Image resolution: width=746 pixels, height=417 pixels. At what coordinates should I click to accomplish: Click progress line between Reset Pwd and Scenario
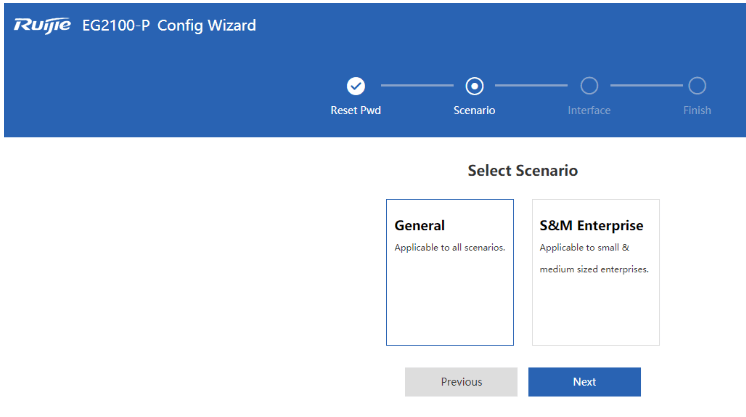(417, 86)
